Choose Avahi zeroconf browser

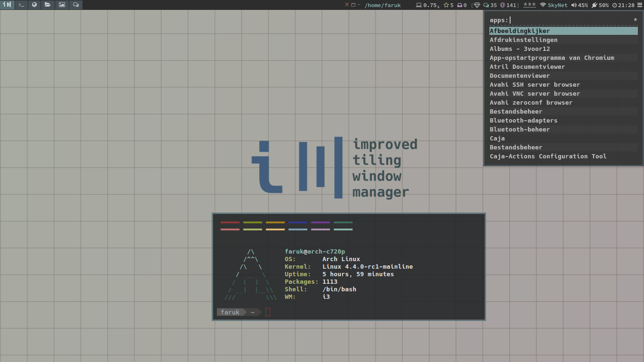click(x=563, y=103)
